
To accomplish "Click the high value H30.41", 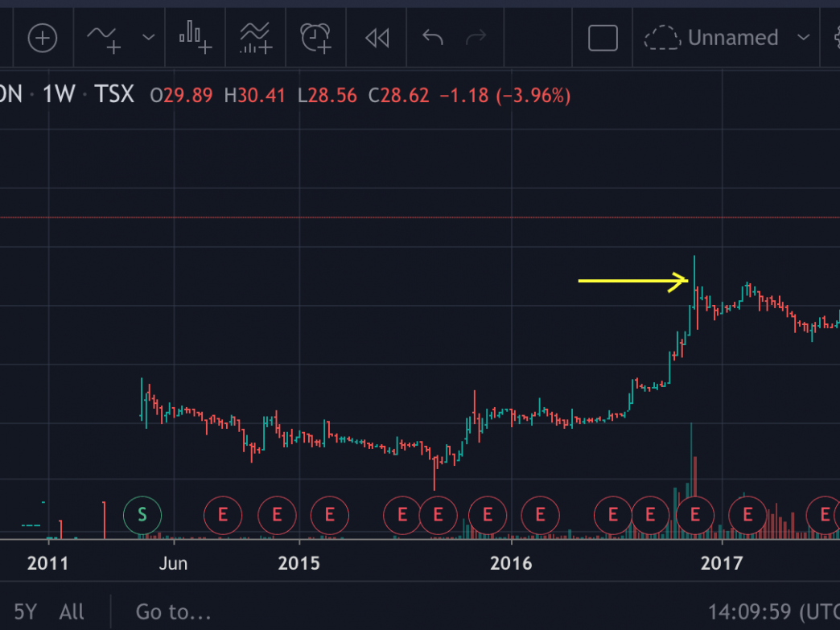I will point(254,96).
